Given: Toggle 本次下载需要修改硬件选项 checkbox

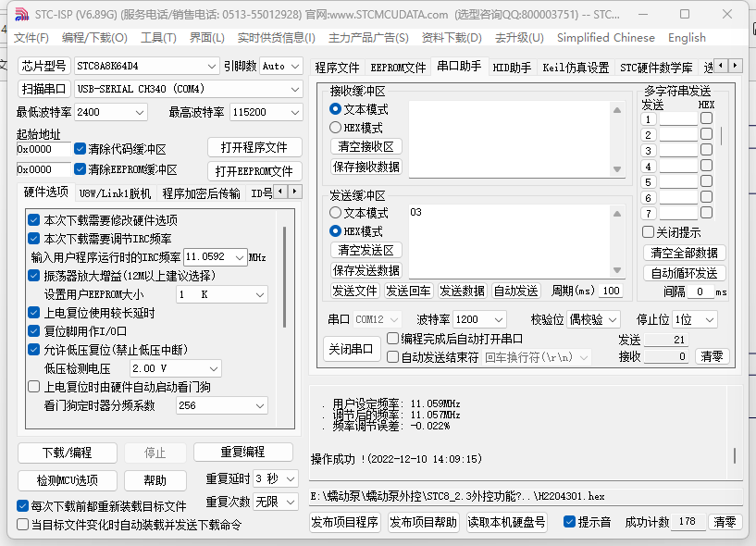Looking at the screenshot, I should coord(33,220).
